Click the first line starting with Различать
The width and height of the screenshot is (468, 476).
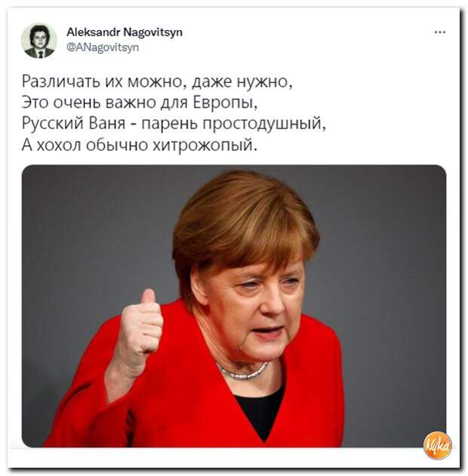[x=157, y=82]
